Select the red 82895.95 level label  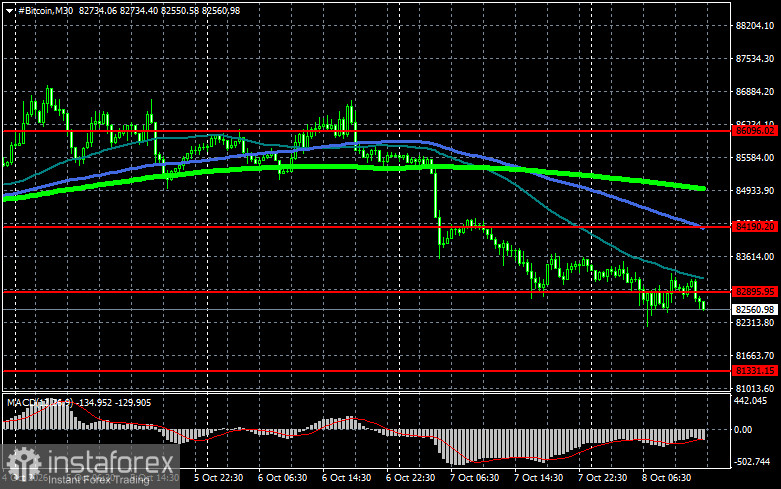[x=755, y=292]
